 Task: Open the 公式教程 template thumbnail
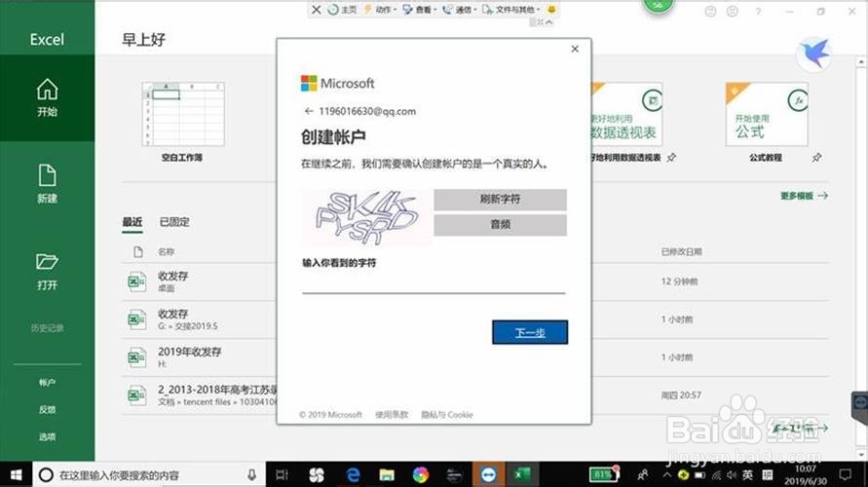(x=767, y=115)
